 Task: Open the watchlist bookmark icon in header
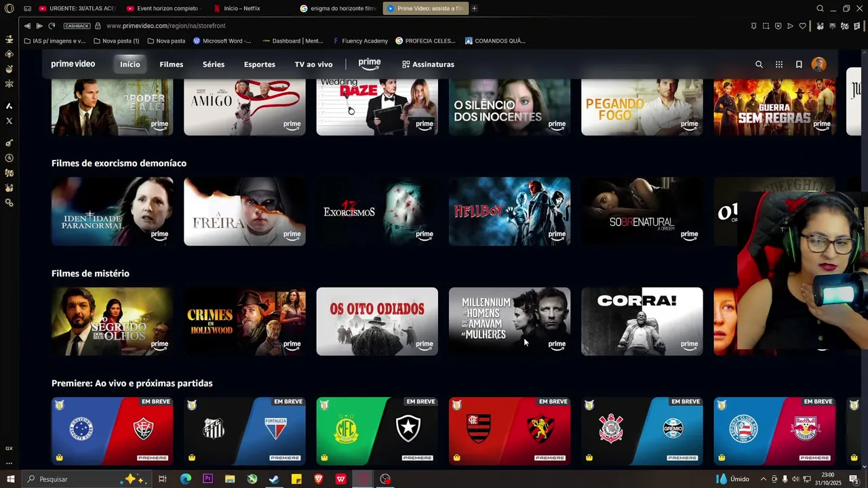[x=799, y=64]
